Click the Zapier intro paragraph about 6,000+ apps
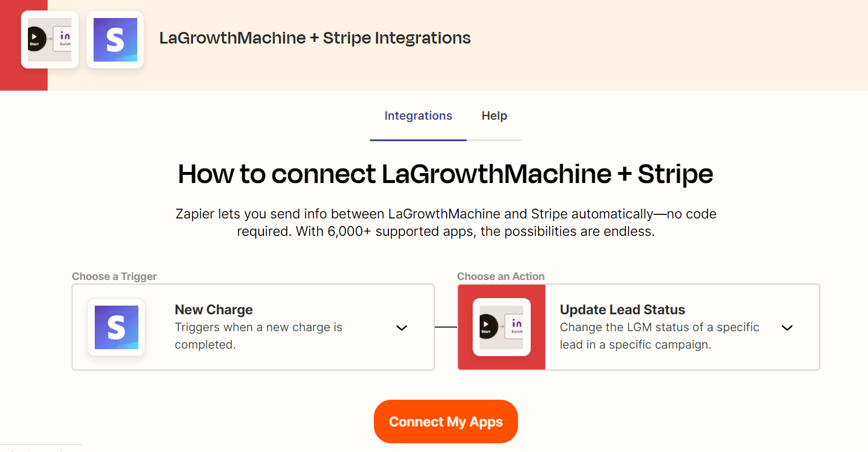868x452 pixels. [x=445, y=223]
